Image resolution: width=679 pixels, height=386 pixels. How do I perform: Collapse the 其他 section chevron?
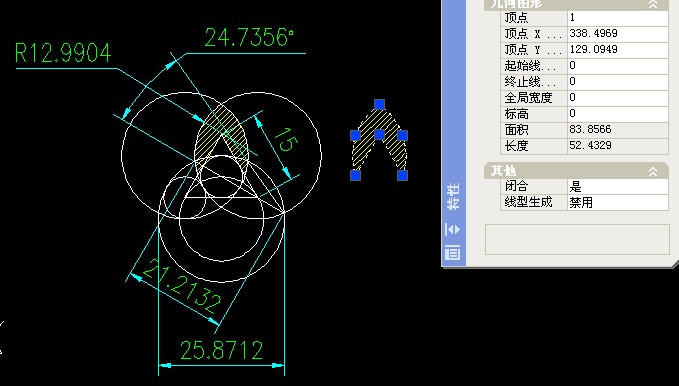pyautogui.click(x=653, y=172)
